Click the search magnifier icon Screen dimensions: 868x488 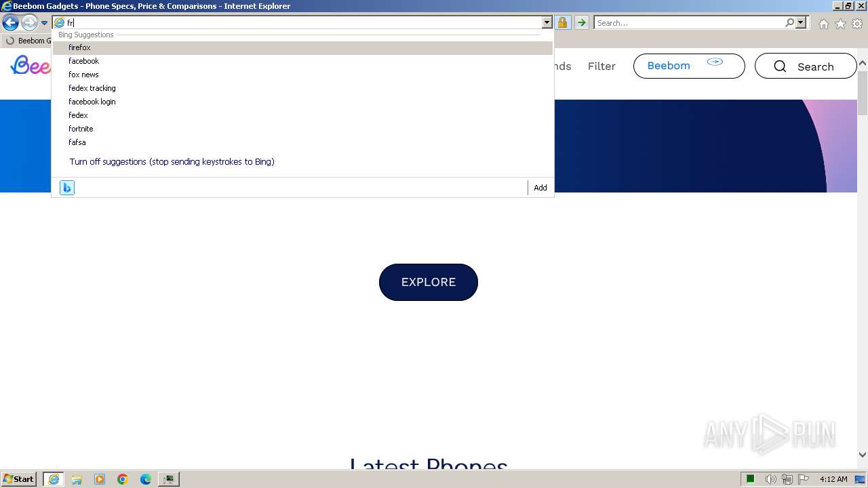coord(789,23)
